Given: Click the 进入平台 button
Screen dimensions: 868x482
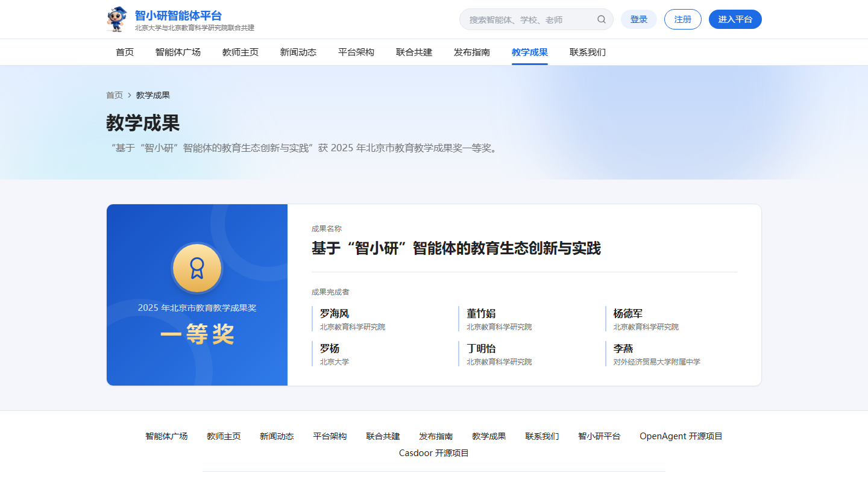Looking at the screenshot, I should point(735,19).
